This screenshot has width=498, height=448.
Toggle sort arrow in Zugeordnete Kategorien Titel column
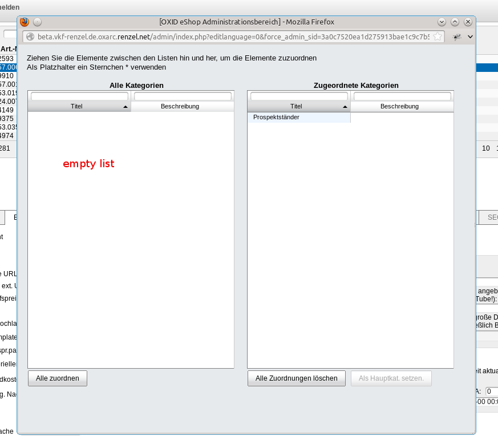345,107
